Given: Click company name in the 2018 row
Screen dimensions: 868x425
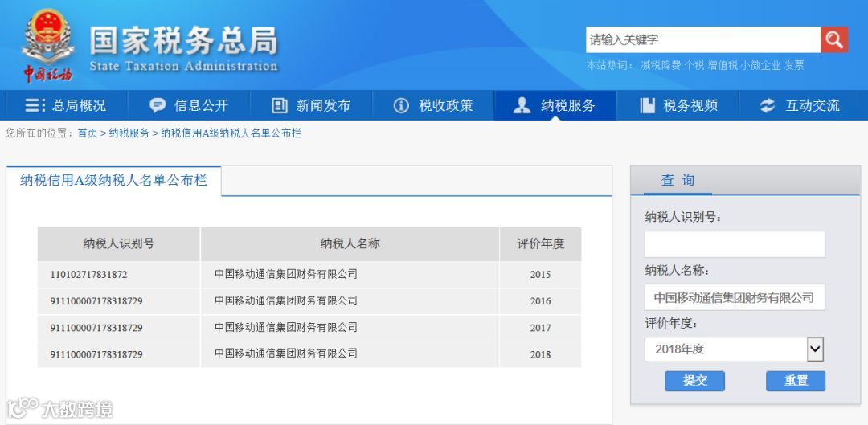Looking at the screenshot, I should tap(286, 353).
